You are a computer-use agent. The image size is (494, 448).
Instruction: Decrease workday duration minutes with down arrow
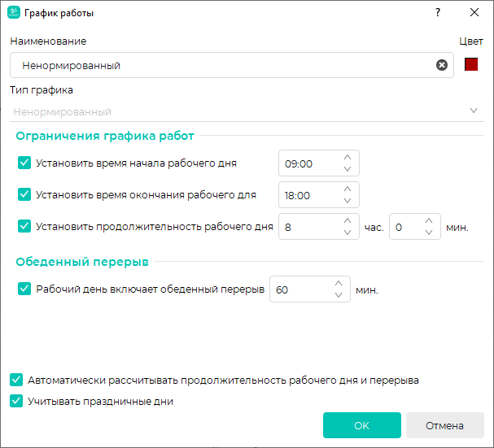[x=429, y=233]
